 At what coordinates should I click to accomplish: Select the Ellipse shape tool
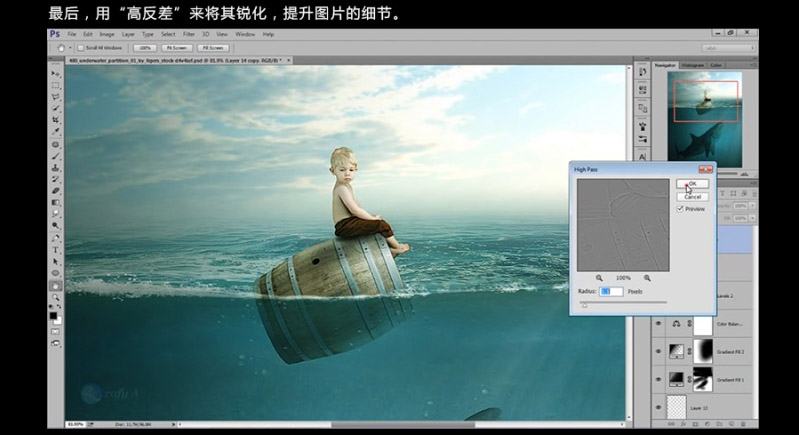pos(56,273)
